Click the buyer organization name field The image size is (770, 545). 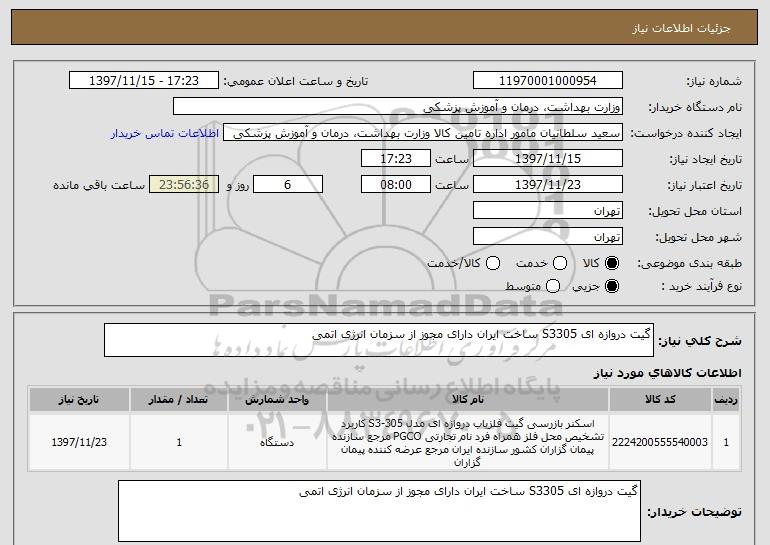(x=398, y=107)
